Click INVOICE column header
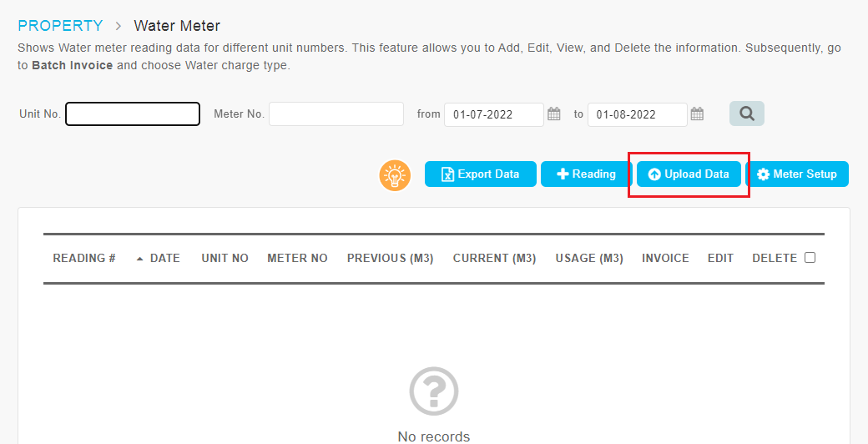This screenshot has width=868, height=444. coord(665,258)
